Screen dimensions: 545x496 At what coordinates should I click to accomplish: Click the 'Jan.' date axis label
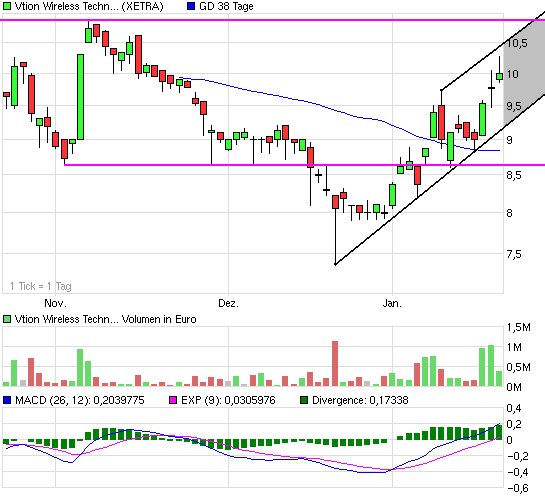click(x=392, y=303)
